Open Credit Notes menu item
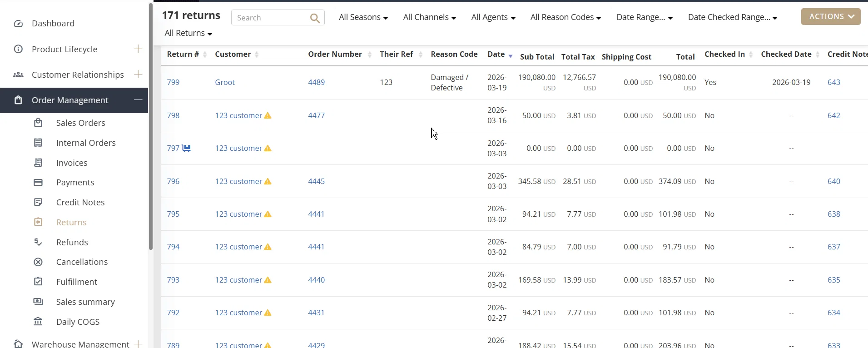Image resolution: width=868 pixels, height=348 pixels. pyautogui.click(x=80, y=202)
